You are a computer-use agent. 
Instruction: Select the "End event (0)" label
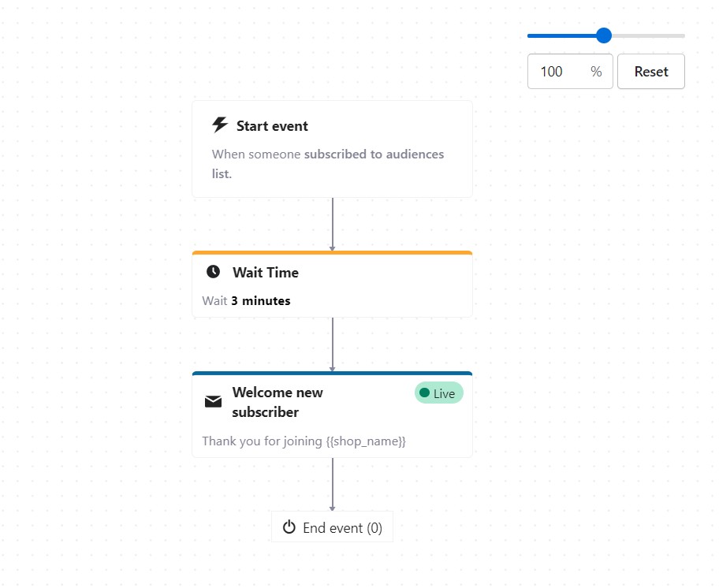(342, 528)
